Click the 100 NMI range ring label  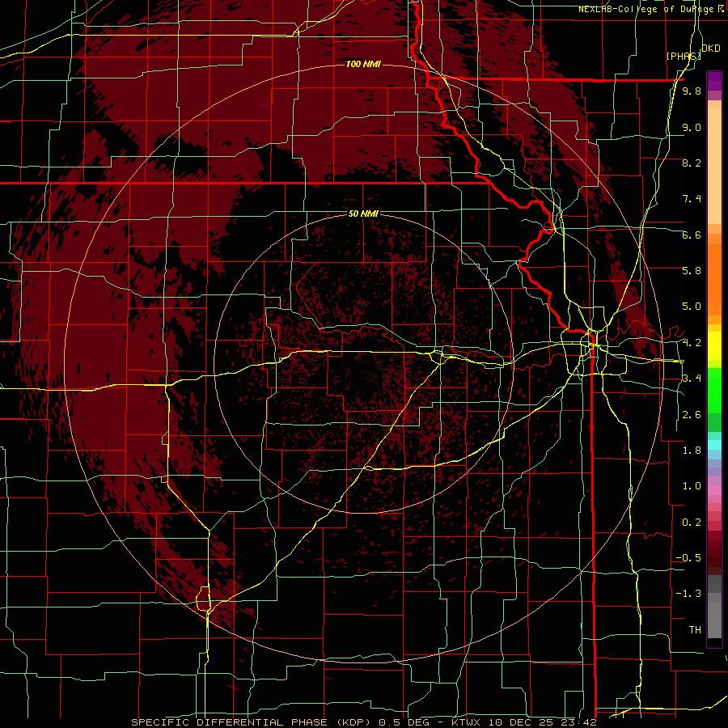[x=363, y=64]
